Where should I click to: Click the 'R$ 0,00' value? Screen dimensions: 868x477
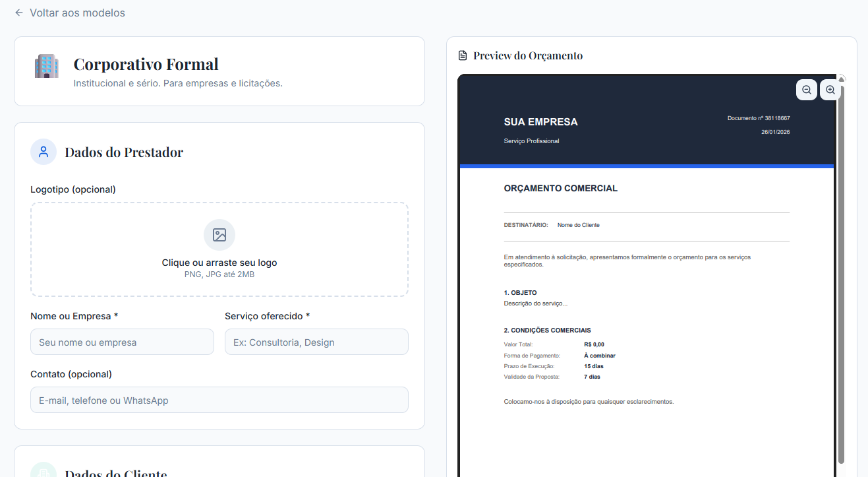coord(594,344)
